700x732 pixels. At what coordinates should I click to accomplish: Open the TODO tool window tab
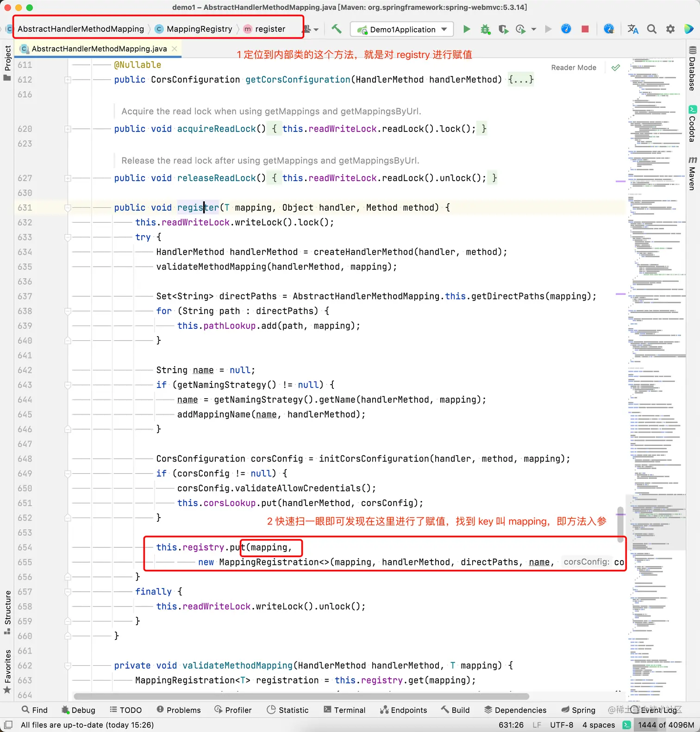pyautogui.click(x=125, y=710)
